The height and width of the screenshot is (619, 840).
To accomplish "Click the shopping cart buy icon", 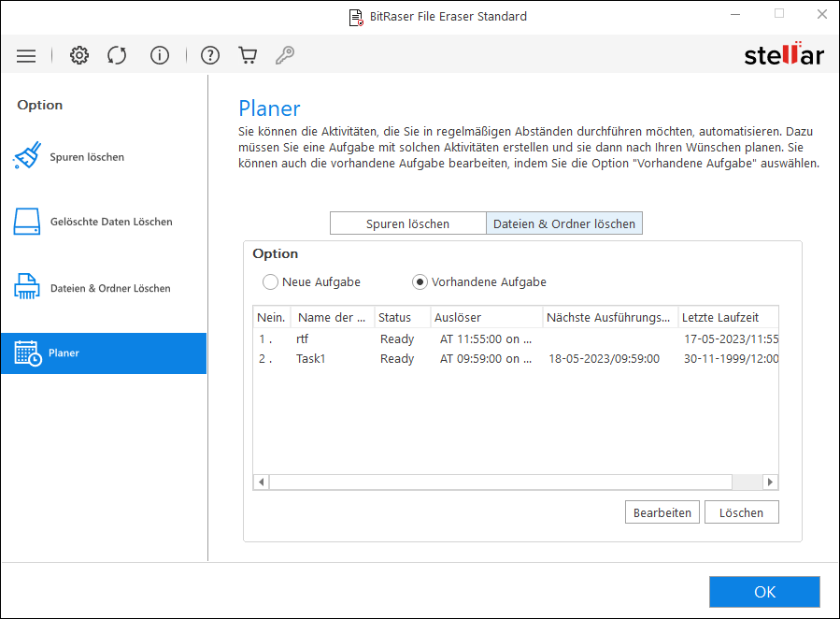I will pyautogui.click(x=248, y=55).
